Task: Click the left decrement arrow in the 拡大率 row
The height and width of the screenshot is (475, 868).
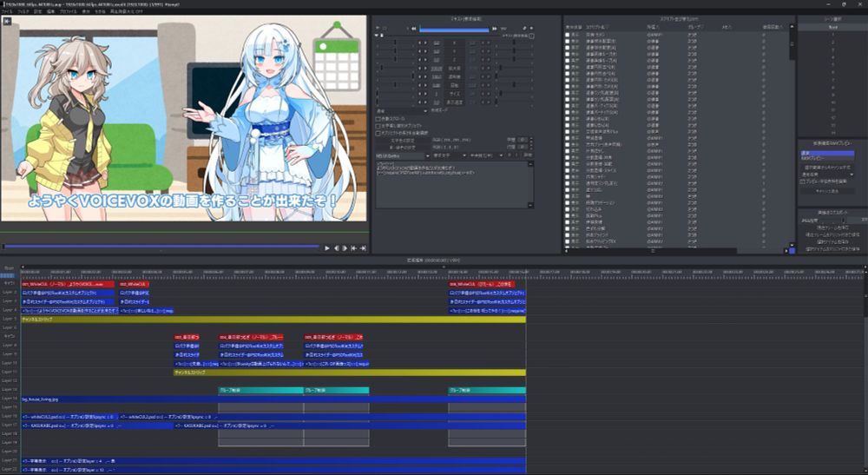Action: point(419,68)
